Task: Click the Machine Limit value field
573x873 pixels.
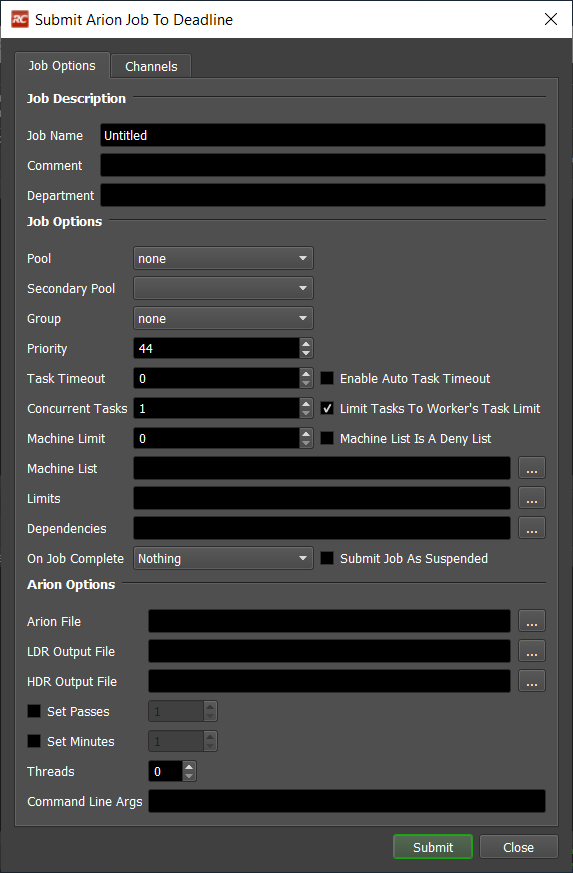Action: [x=217, y=439]
